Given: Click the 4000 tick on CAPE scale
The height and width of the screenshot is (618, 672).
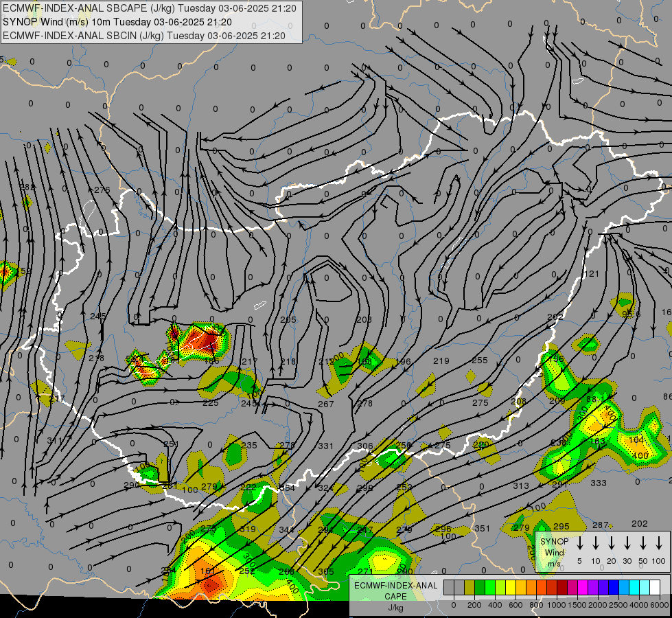Looking at the screenshot, I should pos(639,605).
